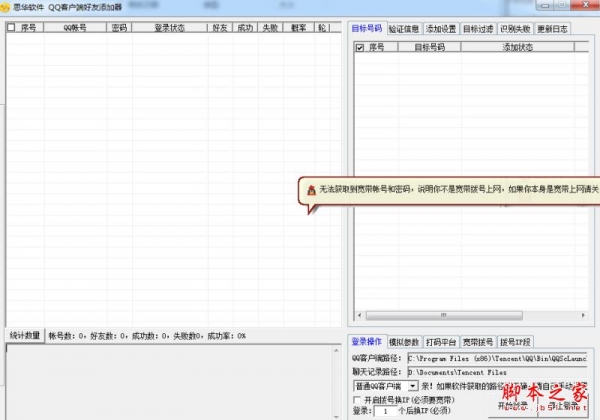Screen dimensions: 600x420
Task: Select the 登录操作 tab
Action: [367, 342]
